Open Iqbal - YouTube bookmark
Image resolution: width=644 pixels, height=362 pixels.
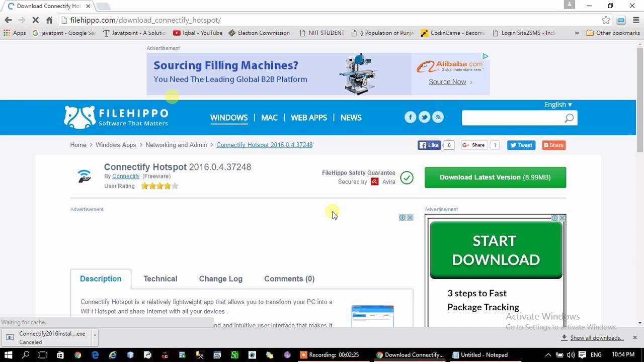[x=197, y=33]
